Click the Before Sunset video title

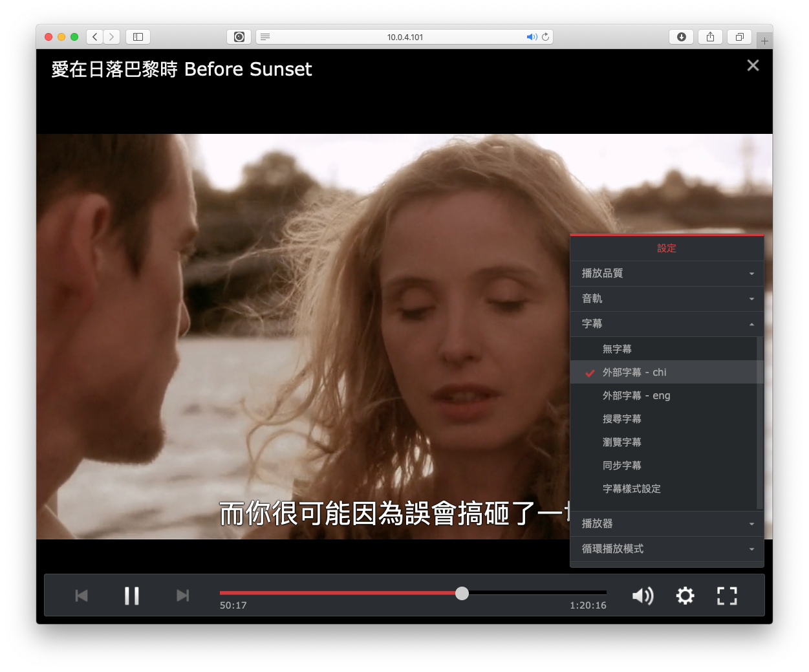[182, 69]
